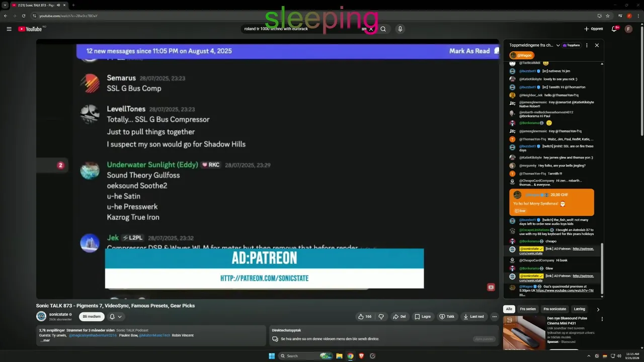The image size is (644, 362).
Task: Download video with Last ned button
Action: 474,317
